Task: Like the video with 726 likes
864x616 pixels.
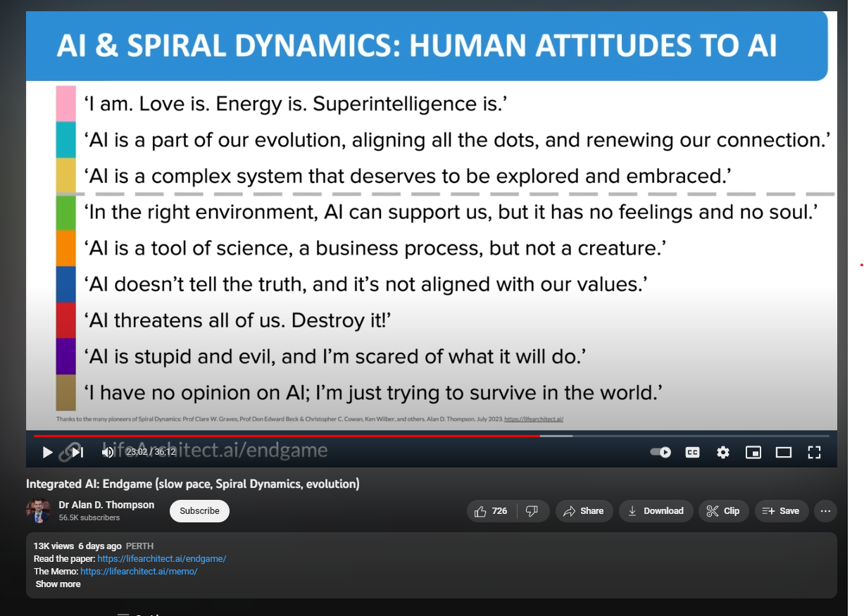Action: pos(492,511)
